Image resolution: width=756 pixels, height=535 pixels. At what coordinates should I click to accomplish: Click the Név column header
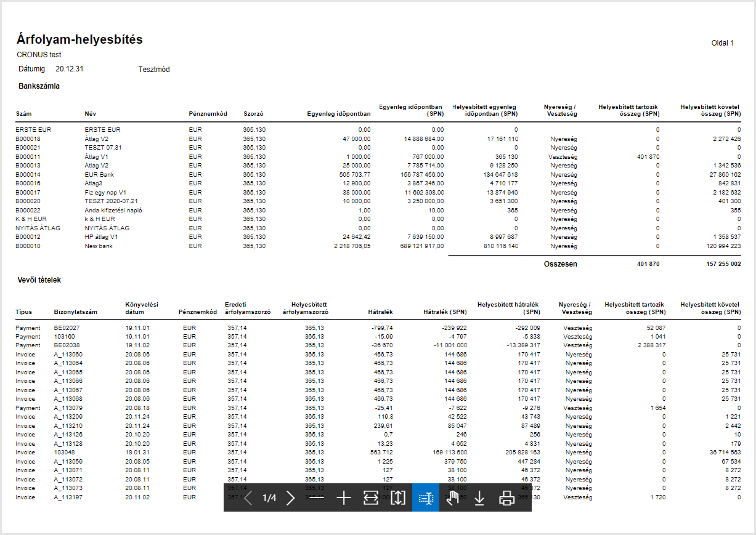point(91,114)
